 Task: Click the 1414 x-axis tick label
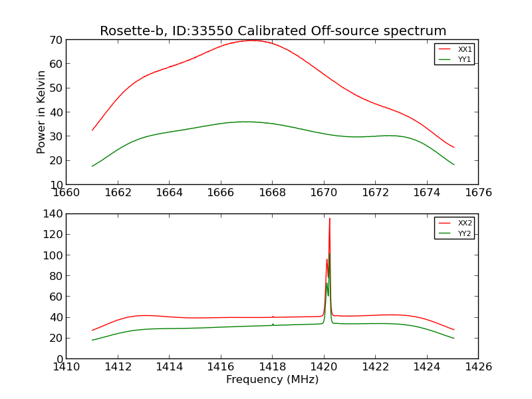point(170,367)
